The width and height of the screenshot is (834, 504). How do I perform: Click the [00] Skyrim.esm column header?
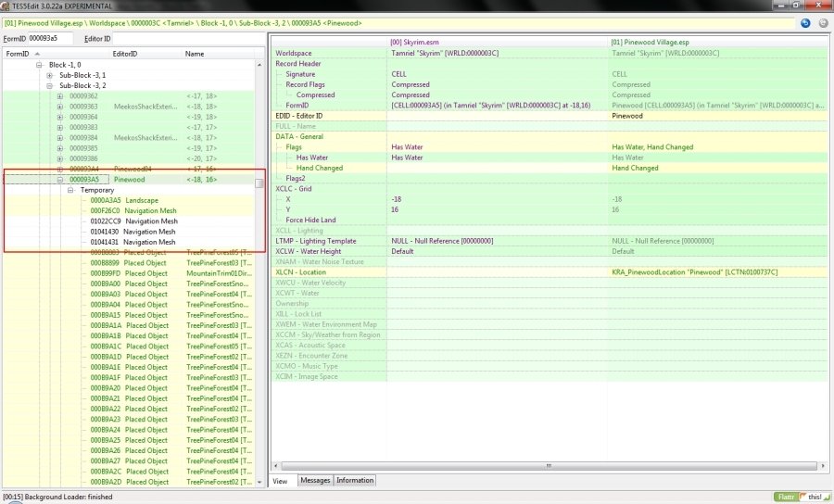coord(498,42)
